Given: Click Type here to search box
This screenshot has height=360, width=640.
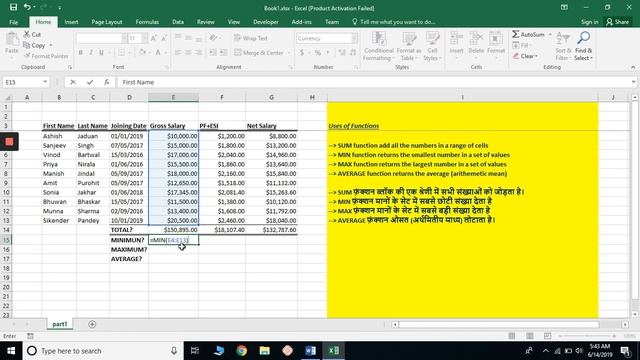Looking at the screenshot, I should click(x=102, y=351).
